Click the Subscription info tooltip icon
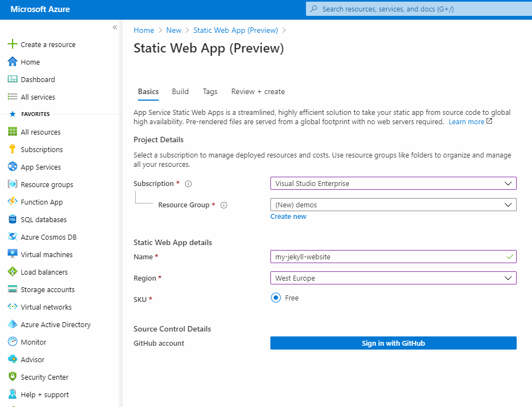Image resolution: width=532 pixels, height=407 pixels. [188, 184]
